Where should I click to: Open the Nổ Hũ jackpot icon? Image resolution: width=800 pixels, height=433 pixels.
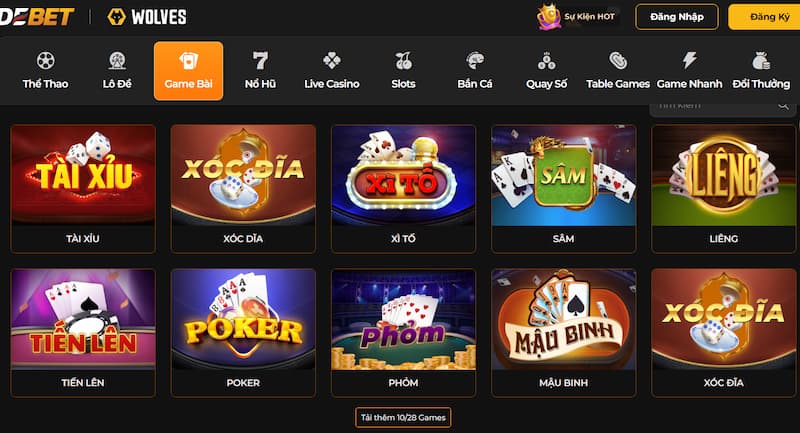(260, 61)
